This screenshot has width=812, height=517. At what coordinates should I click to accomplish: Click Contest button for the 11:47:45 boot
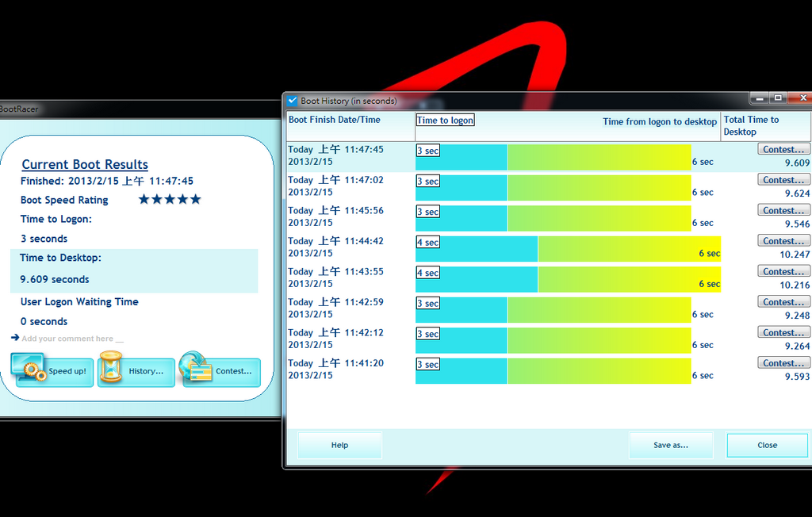click(x=783, y=149)
